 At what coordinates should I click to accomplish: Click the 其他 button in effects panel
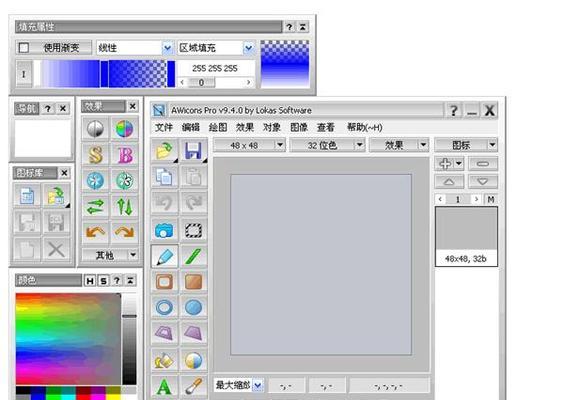(110, 255)
